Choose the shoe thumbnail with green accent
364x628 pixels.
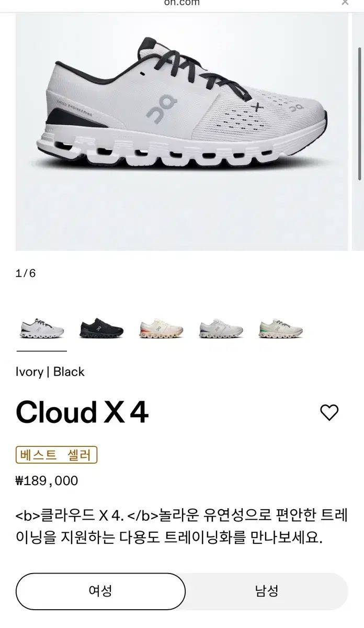pyautogui.click(x=280, y=329)
